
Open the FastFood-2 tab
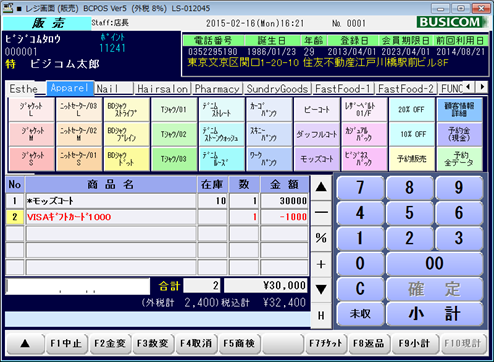pyautogui.click(x=406, y=89)
